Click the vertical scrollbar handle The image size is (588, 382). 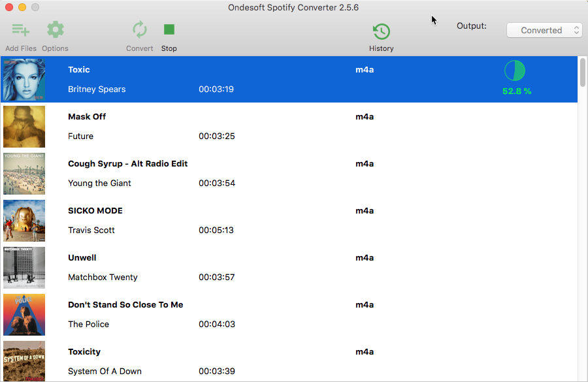click(582, 72)
